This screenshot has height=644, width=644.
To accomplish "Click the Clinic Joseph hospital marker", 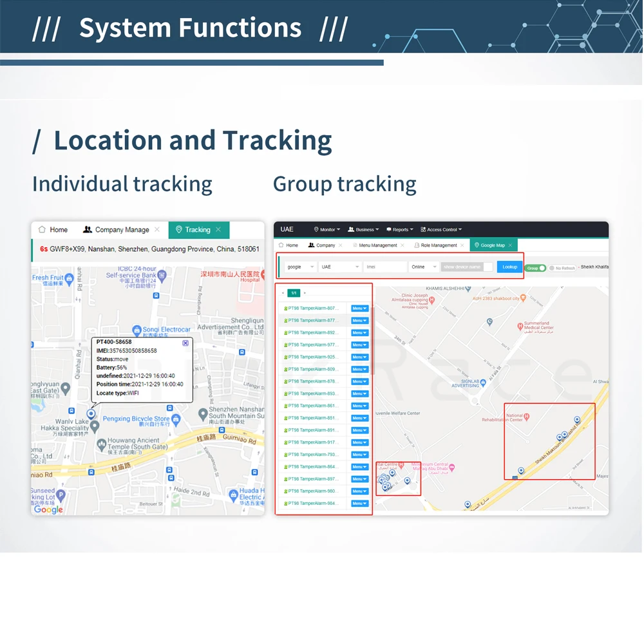I will (431, 300).
